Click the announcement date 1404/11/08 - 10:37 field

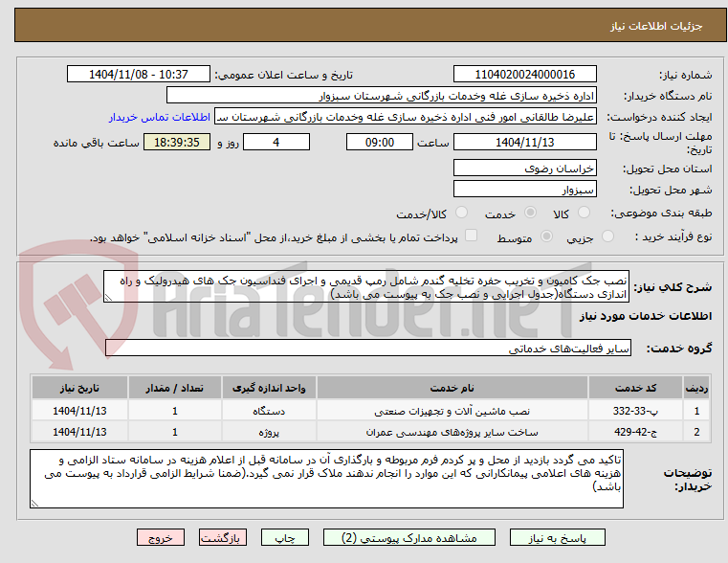(x=139, y=75)
